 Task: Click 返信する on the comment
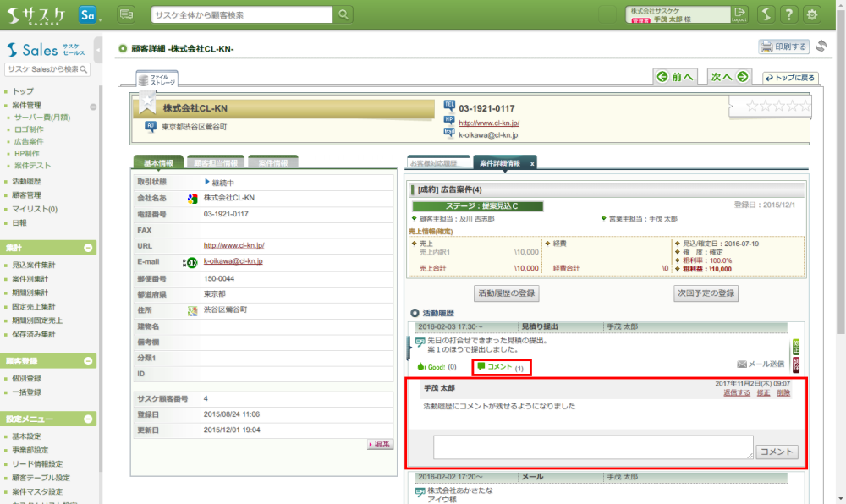(x=737, y=393)
